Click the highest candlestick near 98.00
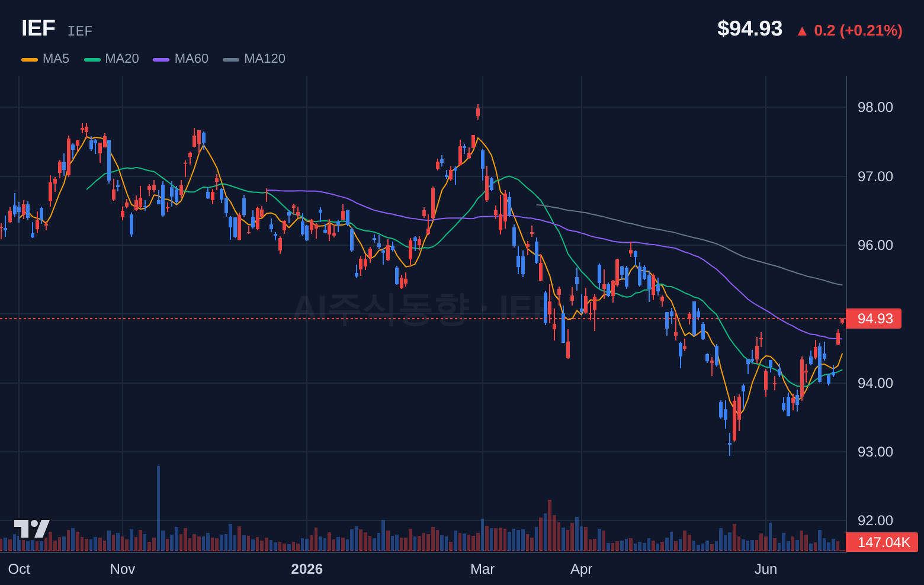This screenshot has width=924, height=585. 478,112
